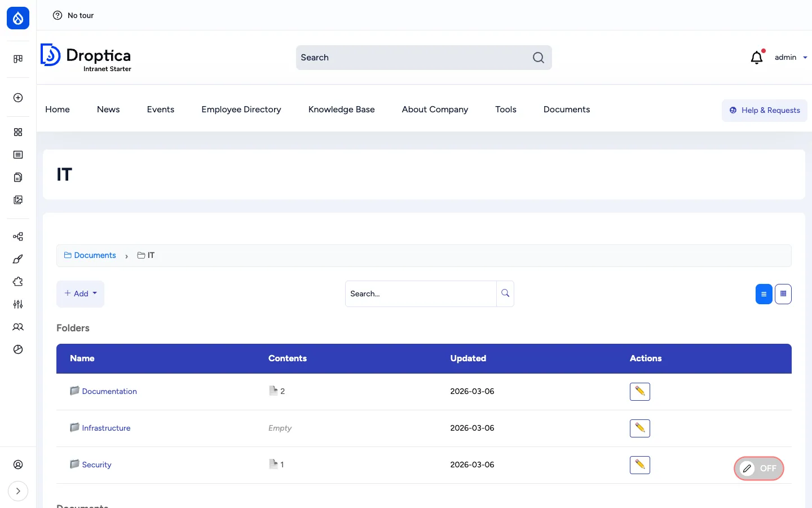Click the Security folder icon
The width and height of the screenshot is (812, 508).
click(74, 464)
